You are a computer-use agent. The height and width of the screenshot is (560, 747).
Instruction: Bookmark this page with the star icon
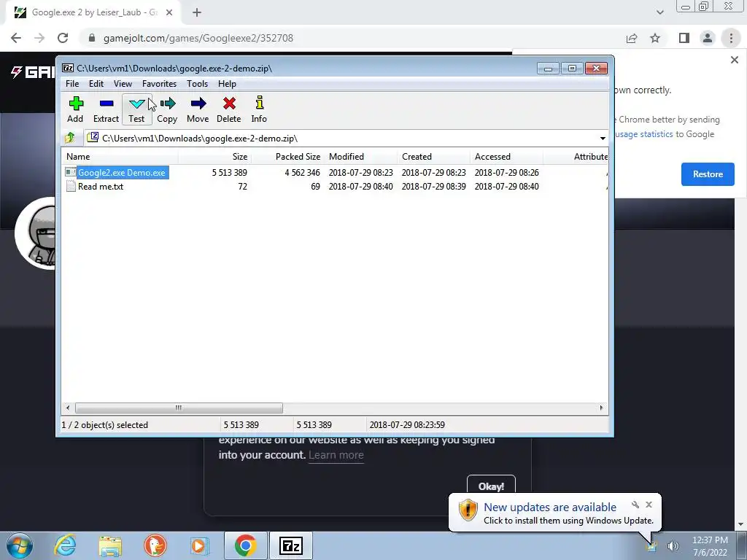click(x=655, y=38)
